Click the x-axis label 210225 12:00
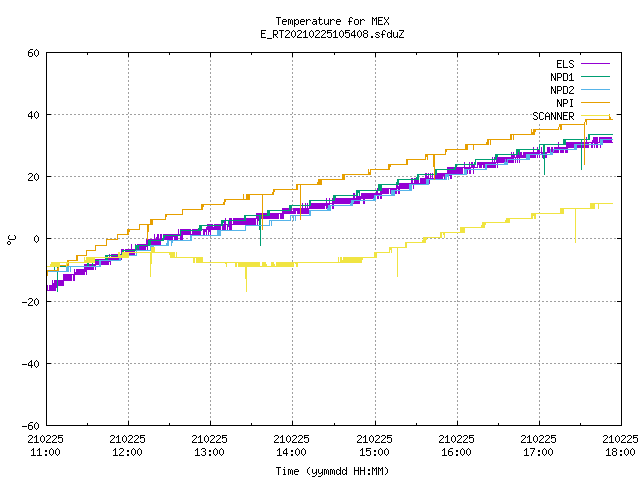The height and width of the screenshot is (480, 640). [127, 446]
